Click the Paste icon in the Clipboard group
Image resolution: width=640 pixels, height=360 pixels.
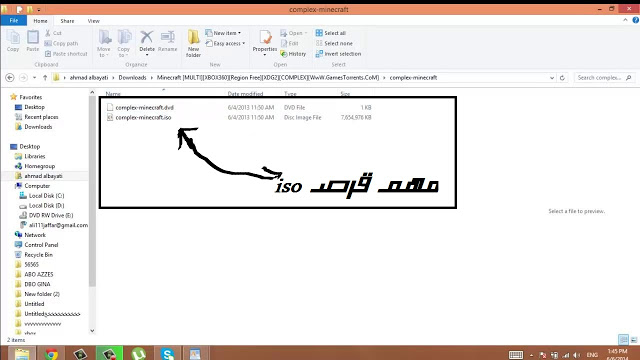pos(33,41)
